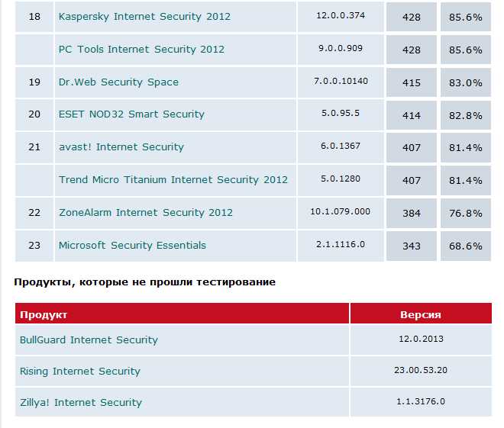Viewport: 504px width, 428px height.
Task: Open Zillya! Internet Security link
Action: (x=81, y=403)
